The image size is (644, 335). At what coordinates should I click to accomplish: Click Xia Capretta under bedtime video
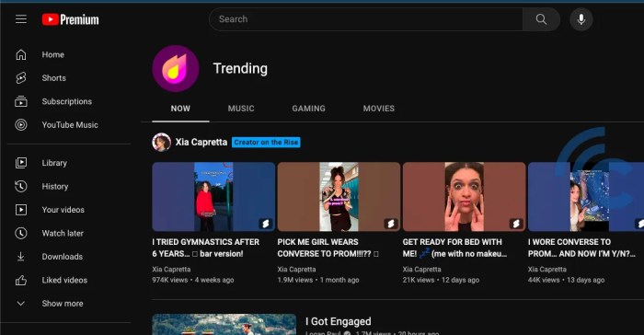(421, 270)
